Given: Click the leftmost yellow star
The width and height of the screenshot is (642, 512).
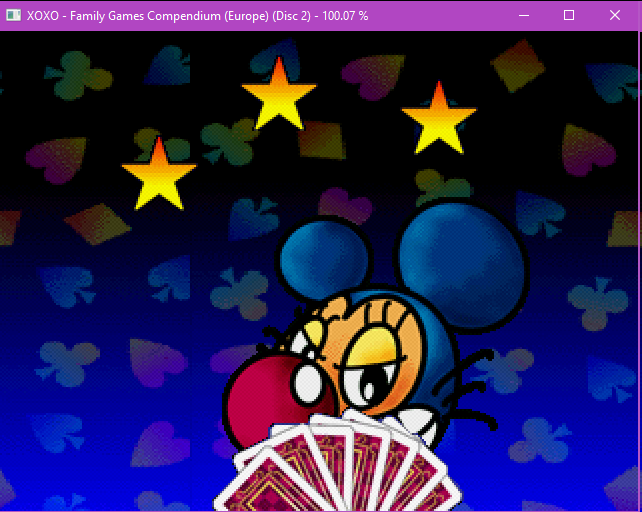Looking at the screenshot, I should point(158,176).
